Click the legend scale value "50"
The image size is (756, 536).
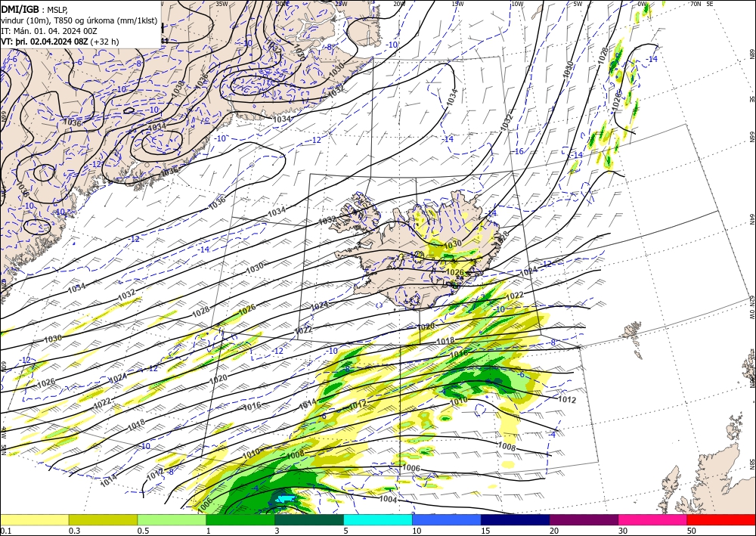[x=691, y=531]
